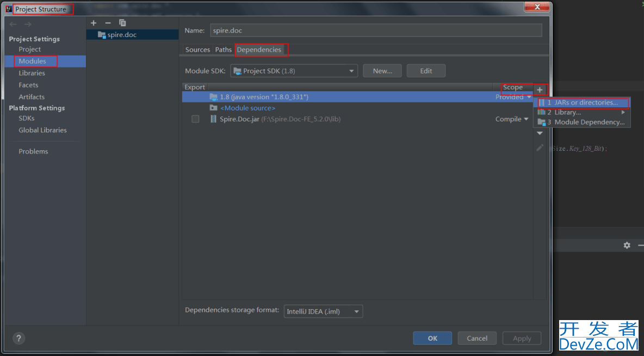Confirm with the OK button
644x356 pixels.
pyautogui.click(x=432, y=339)
